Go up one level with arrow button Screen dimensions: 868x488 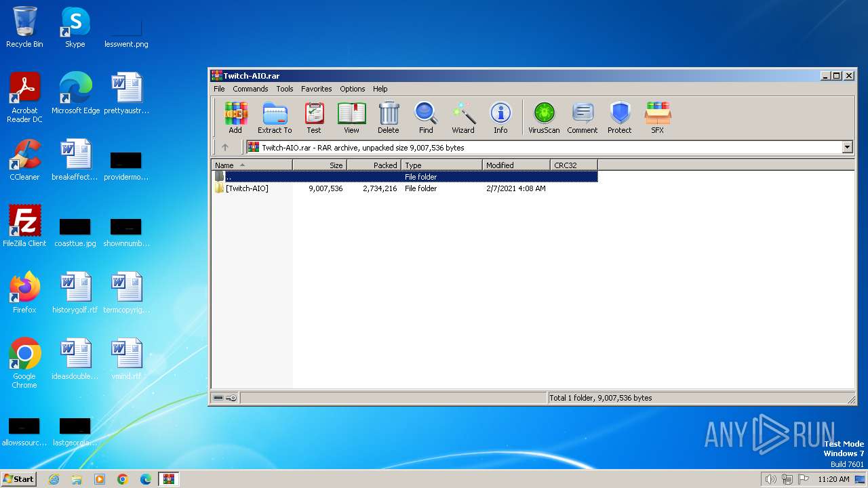225,147
